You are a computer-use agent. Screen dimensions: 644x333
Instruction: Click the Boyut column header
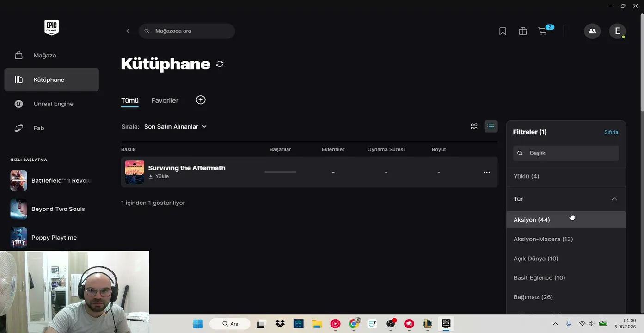pyautogui.click(x=439, y=149)
